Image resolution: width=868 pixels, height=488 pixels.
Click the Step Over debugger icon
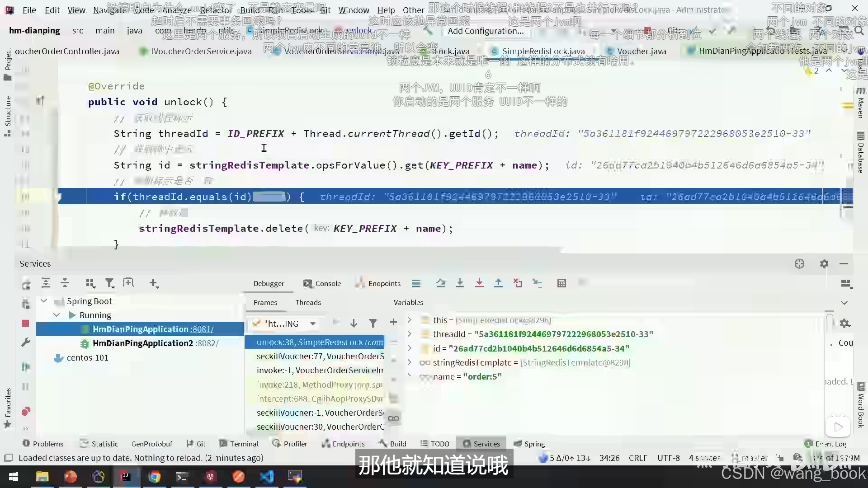[440, 283]
